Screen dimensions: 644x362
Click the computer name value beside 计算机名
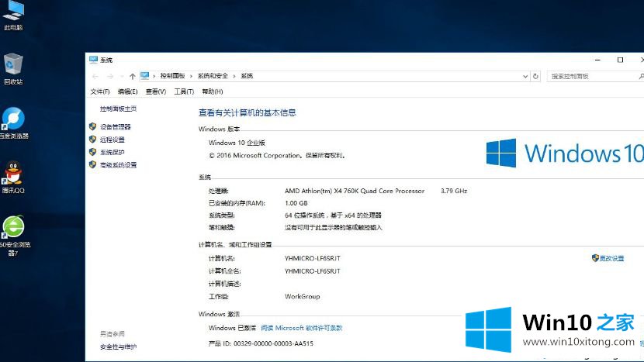pyautogui.click(x=313, y=258)
